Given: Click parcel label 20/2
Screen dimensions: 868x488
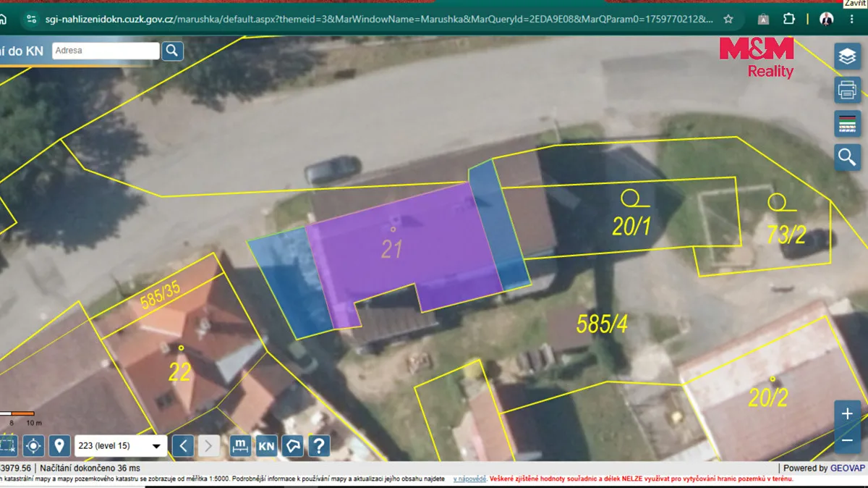Looking at the screenshot, I should click(x=767, y=397).
